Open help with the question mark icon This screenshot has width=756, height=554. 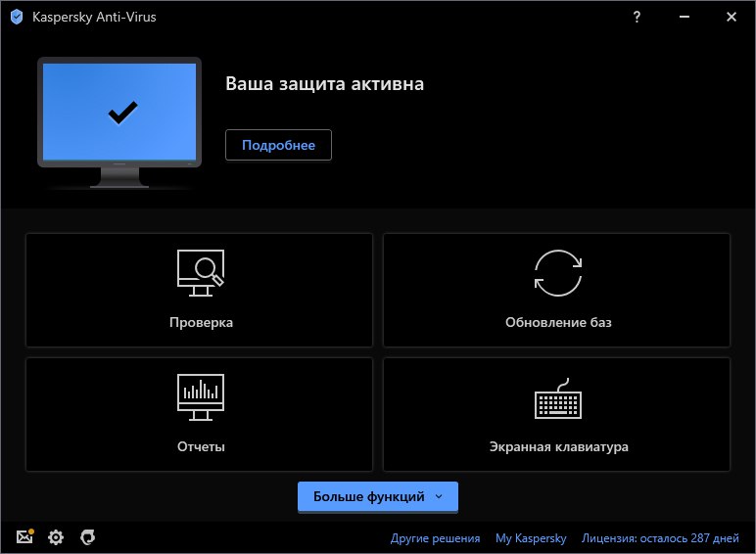tap(637, 17)
